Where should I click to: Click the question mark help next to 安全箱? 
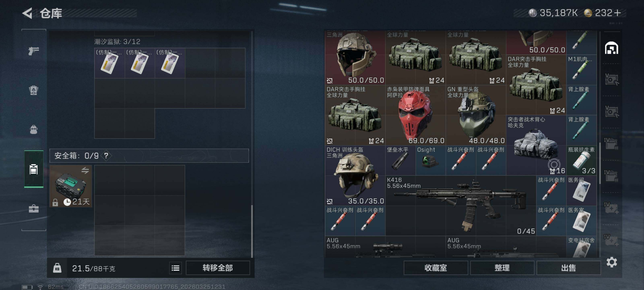tap(106, 156)
